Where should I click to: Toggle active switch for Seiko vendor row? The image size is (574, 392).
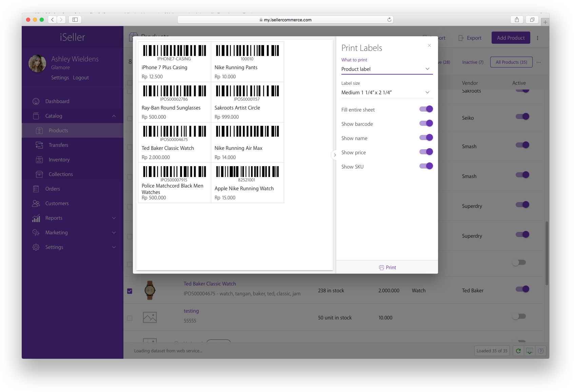pyautogui.click(x=522, y=116)
